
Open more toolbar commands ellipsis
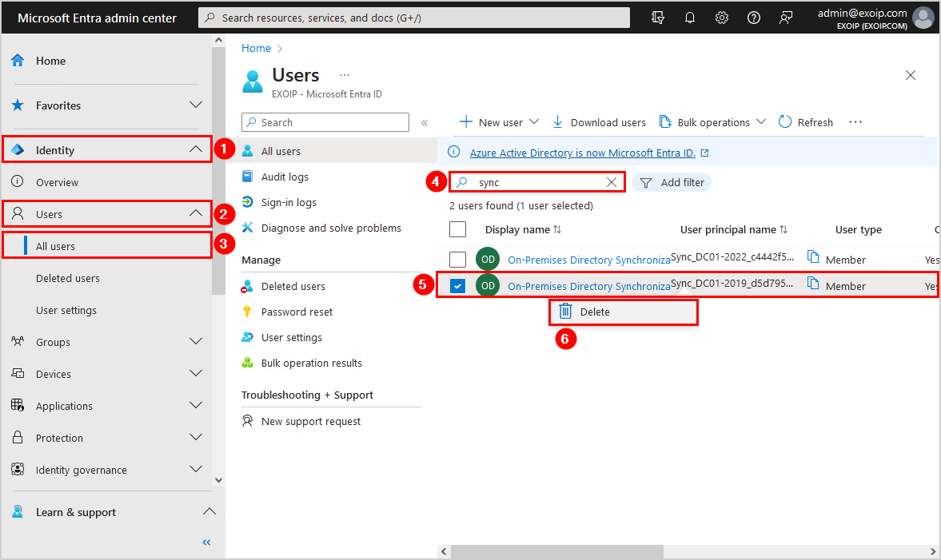[855, 122]
